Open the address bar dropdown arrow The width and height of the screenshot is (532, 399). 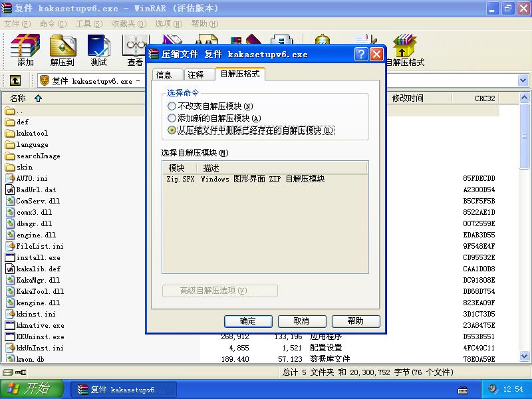[x=523, y=80]
